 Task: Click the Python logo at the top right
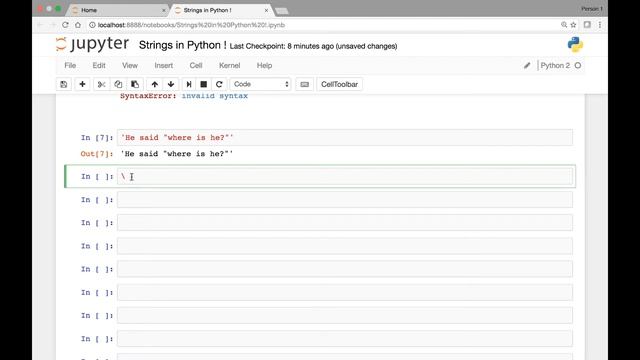click(575, 44)
